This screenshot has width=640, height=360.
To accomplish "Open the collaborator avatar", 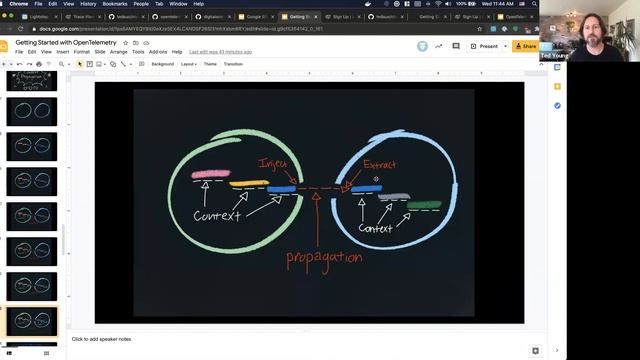I will click(422, 46).
